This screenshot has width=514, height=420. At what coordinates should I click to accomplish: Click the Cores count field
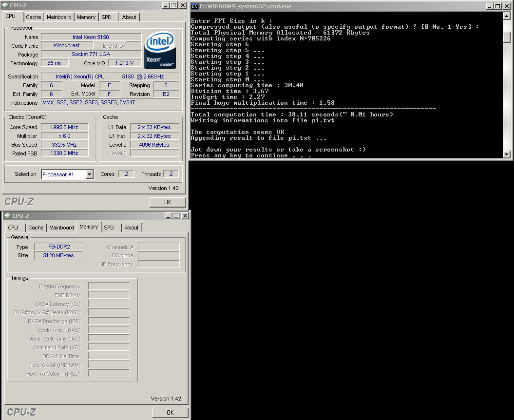point(126,174)
